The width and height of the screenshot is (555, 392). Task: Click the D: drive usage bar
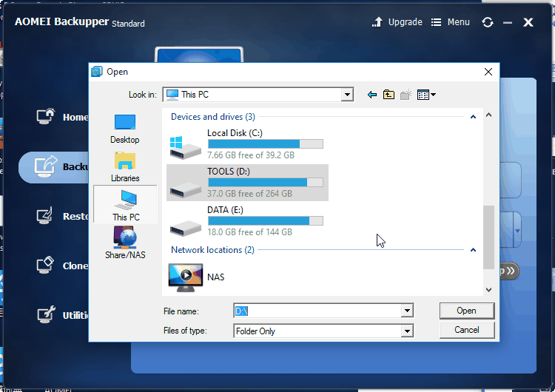point(266,182)
